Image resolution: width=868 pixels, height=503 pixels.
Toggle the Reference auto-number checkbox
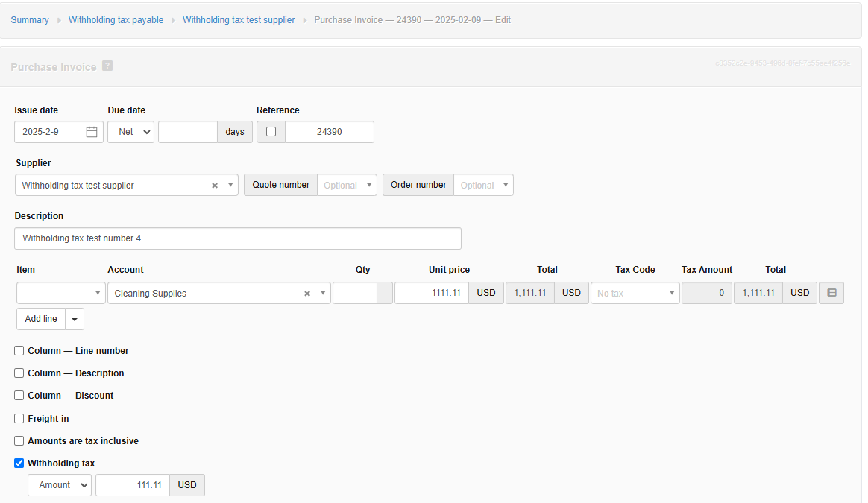[271, 132]
